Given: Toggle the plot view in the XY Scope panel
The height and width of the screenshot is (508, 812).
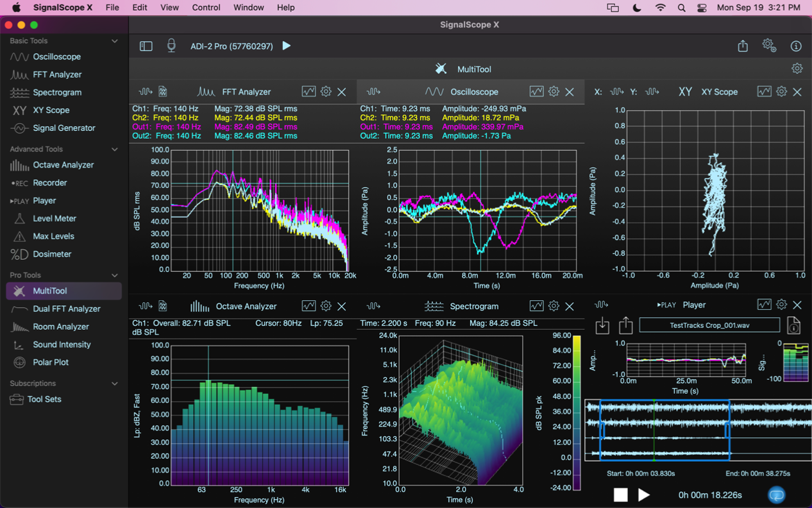Looking at the screenshot, I should (764, 92).
